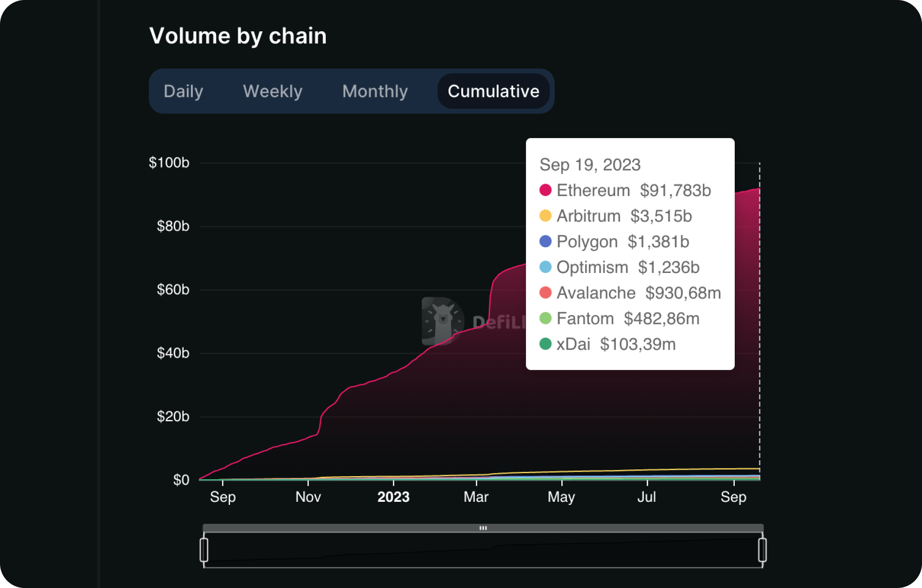Click the Sep 19, 2023 tooltip header

click(590, 165)
